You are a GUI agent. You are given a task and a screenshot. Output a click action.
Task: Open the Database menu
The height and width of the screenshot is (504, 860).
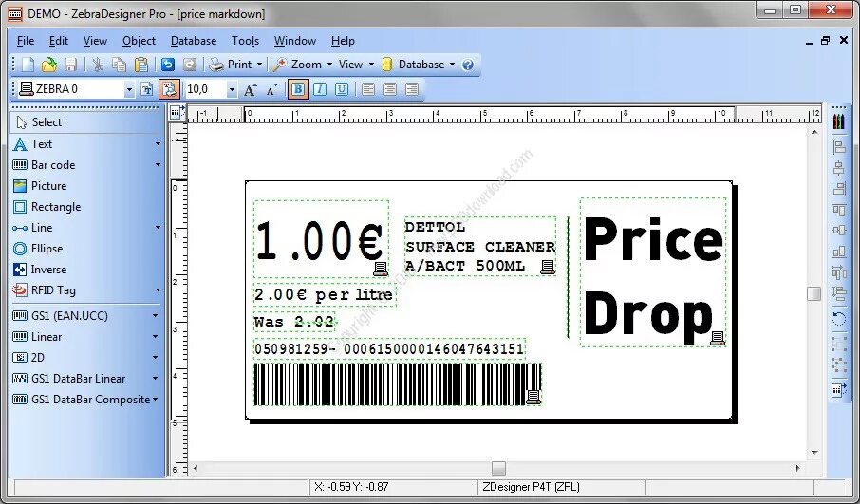coord(194,41)
